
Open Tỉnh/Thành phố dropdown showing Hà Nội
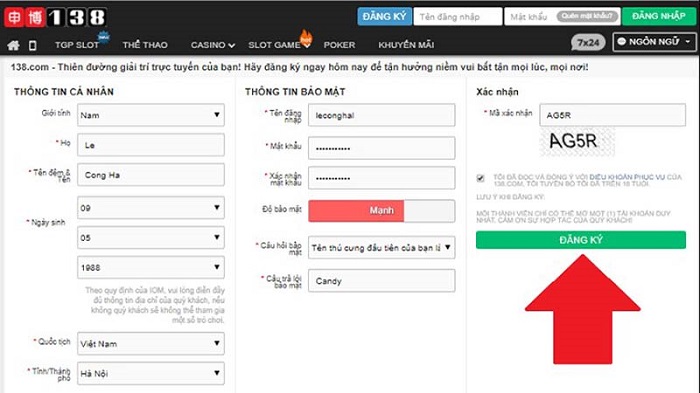click(151, 373)
